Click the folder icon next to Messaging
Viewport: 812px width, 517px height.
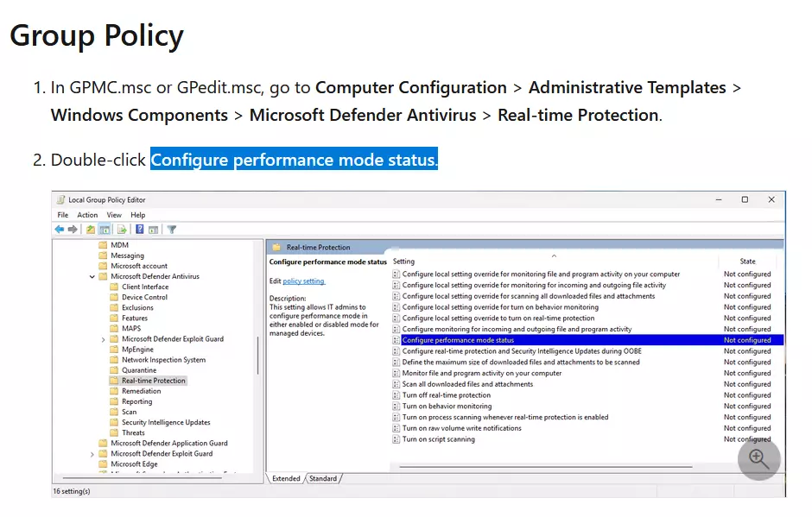coord(103,255)
